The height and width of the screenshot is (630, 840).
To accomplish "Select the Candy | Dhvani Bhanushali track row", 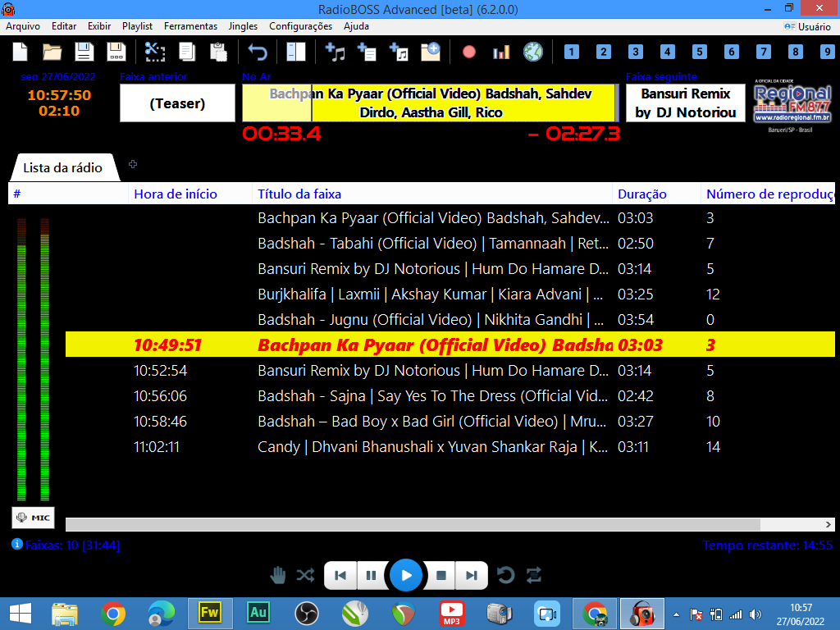I will click(450, 447).
